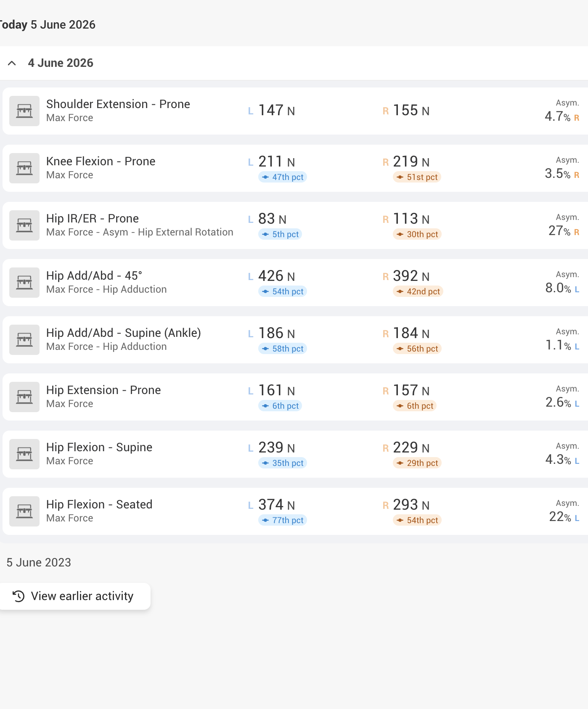Click the Hip IR/ER - Prone device icon
The image size is (588, 709).
pyautogui.click(x=24, y=225)
